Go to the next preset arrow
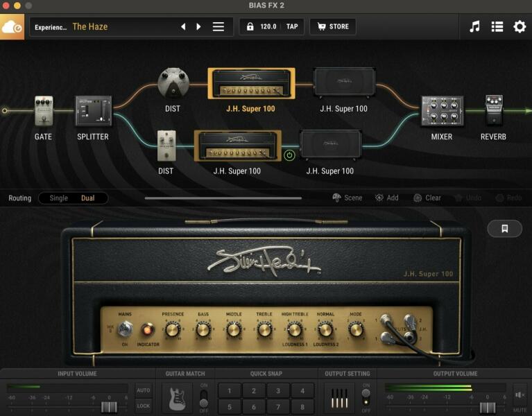The image size is (532, 416). 199,27
